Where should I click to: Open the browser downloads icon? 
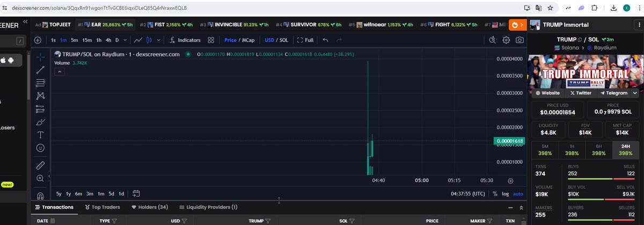[x=614, y=8]
